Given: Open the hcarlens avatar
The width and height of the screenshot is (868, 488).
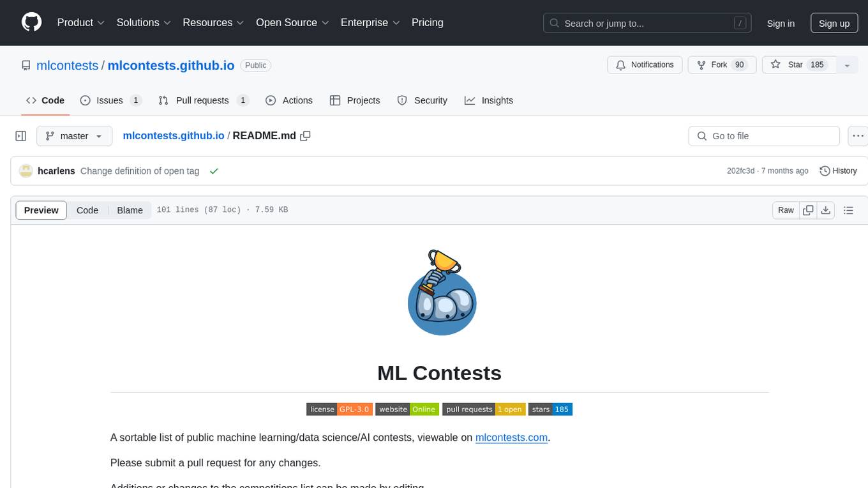Looking at the screenshot, I should pos(26,171).
